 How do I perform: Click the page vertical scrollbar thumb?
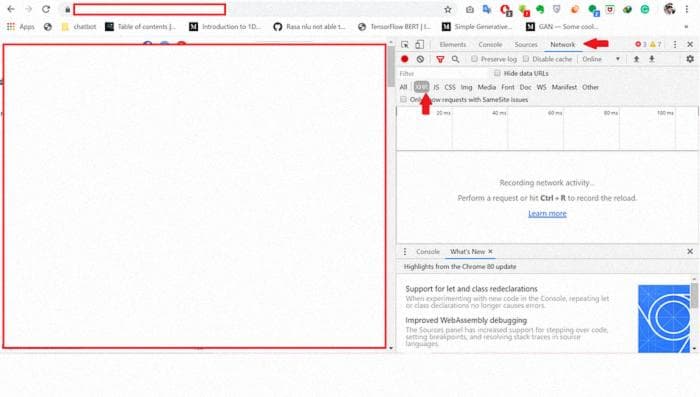click(391, 66)
